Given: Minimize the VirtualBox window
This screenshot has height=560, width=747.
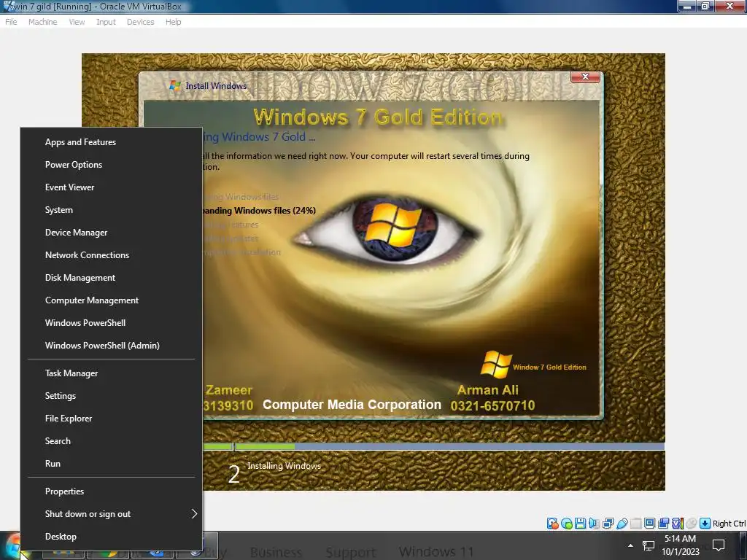Looking at the screenshot, I should point(687,6).
